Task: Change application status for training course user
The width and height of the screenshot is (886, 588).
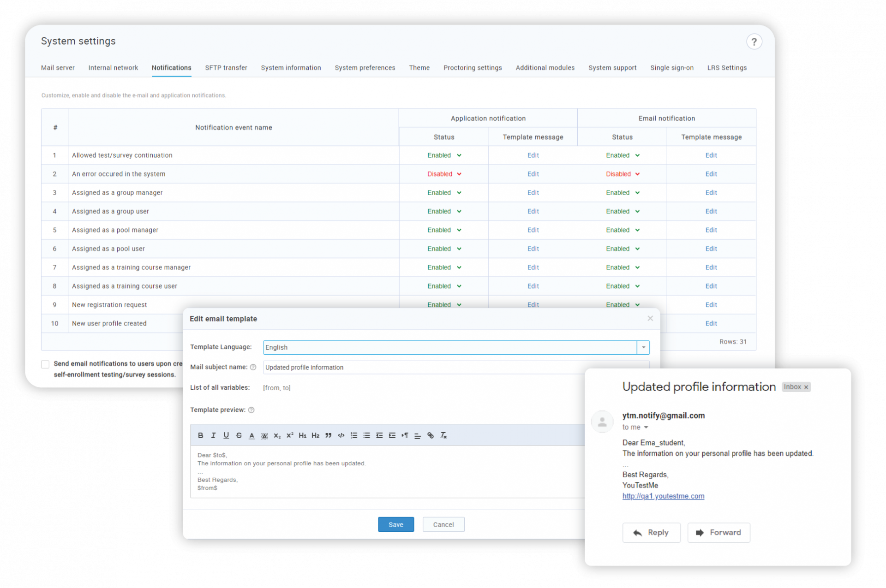Action: click(444, 286)
